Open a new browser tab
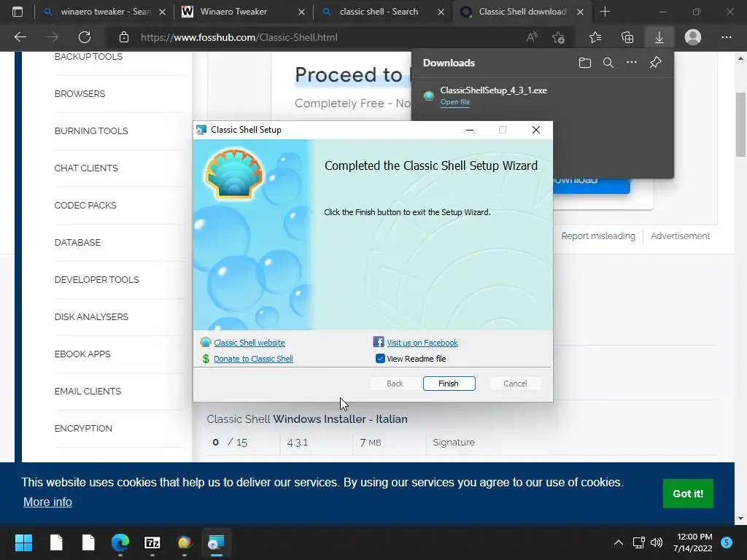Image resolution: width=747 pixels, height=560 pixels. (x=605, y=12)
